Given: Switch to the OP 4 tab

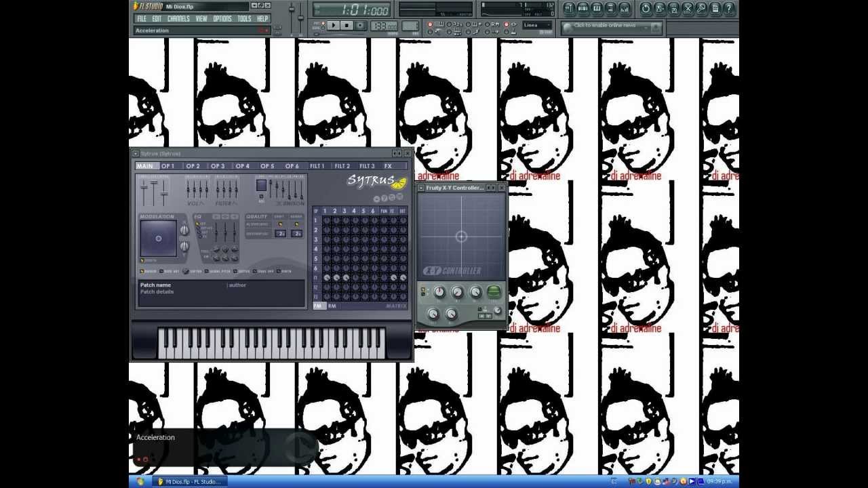Looking at the screenshot, I should [242, 166].
